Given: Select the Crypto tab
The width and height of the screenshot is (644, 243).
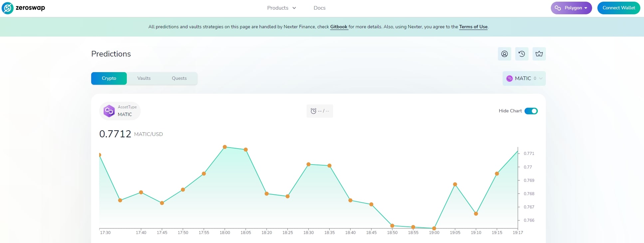Looking at the screenshot, I should pyautogui.click(x=109, y=78).
